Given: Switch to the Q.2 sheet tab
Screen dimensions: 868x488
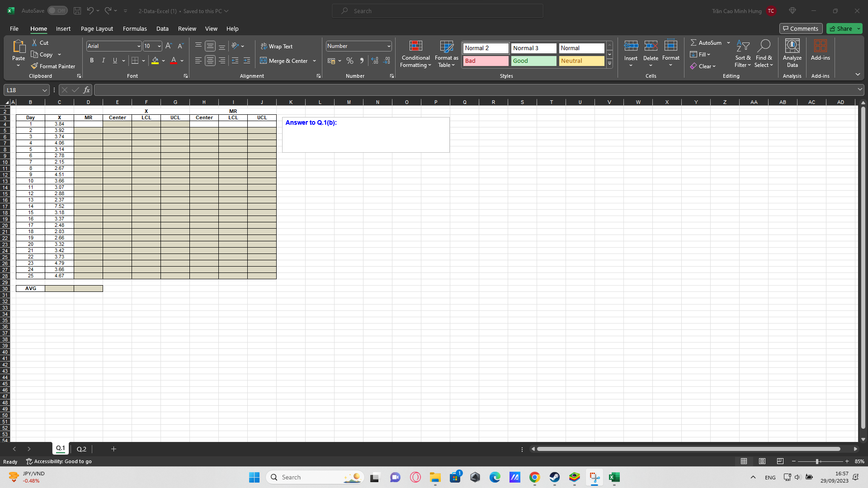Looking at the screenshot, I should point(81,449).
